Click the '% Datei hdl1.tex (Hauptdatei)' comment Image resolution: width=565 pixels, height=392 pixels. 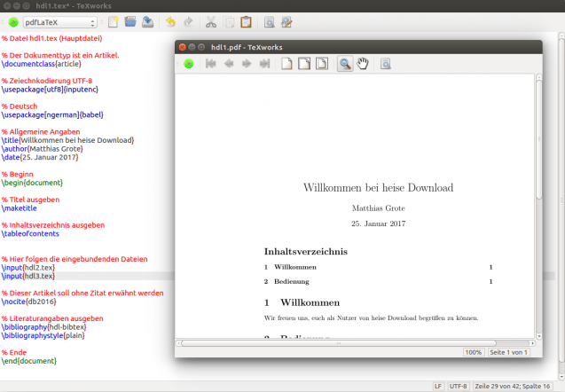click(51, 38)
